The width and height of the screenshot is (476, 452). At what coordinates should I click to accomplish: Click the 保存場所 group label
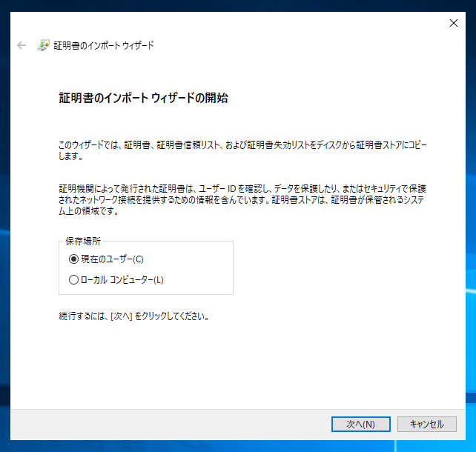click(x=83, y=241)
